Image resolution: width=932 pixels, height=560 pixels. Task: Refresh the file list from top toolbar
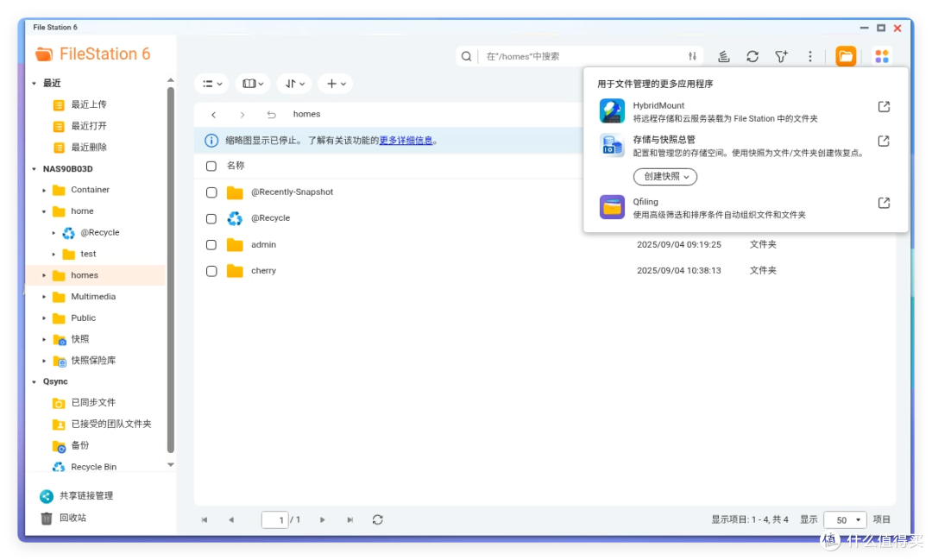pos(753,56)
